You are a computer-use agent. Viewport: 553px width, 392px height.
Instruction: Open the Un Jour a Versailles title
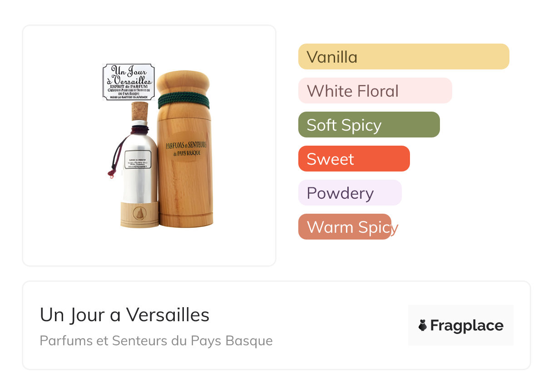point(124,314)
